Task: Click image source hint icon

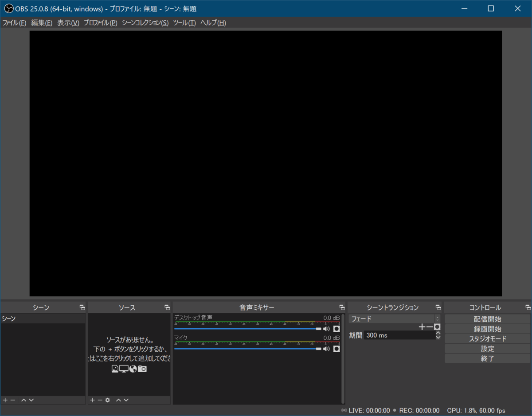Action: (x=115, y=369)
